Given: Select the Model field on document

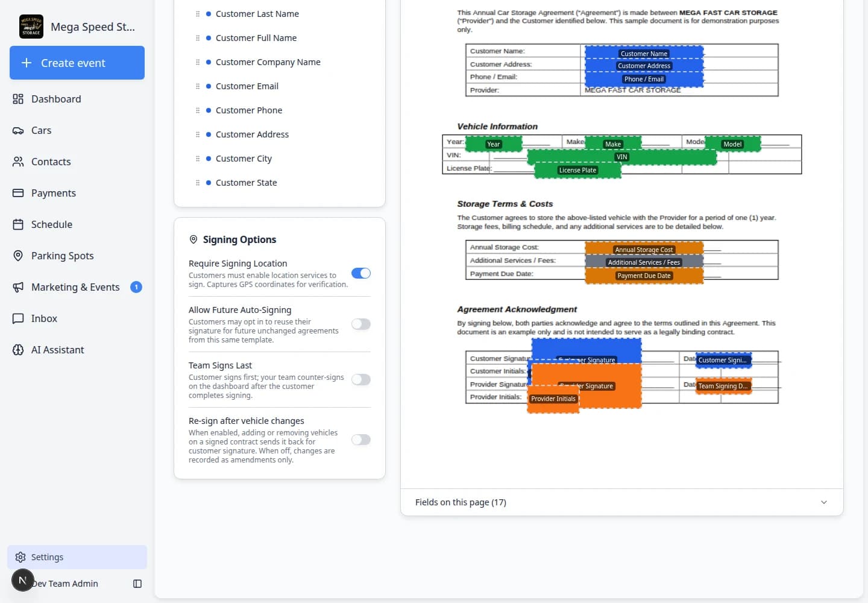Looking at the screenshot, I should (732, 144).
